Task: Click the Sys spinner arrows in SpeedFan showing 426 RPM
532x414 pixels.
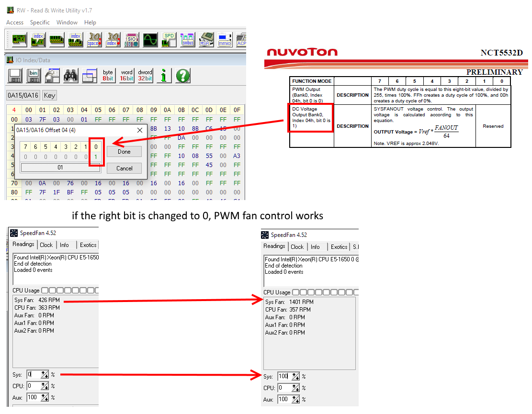Action: (x=45, y=374)
